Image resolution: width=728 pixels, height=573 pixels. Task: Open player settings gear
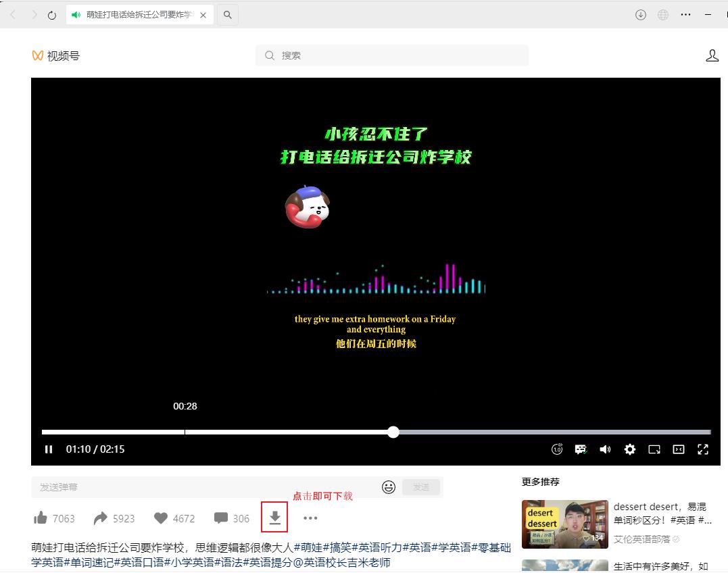[x=629, y=449]
